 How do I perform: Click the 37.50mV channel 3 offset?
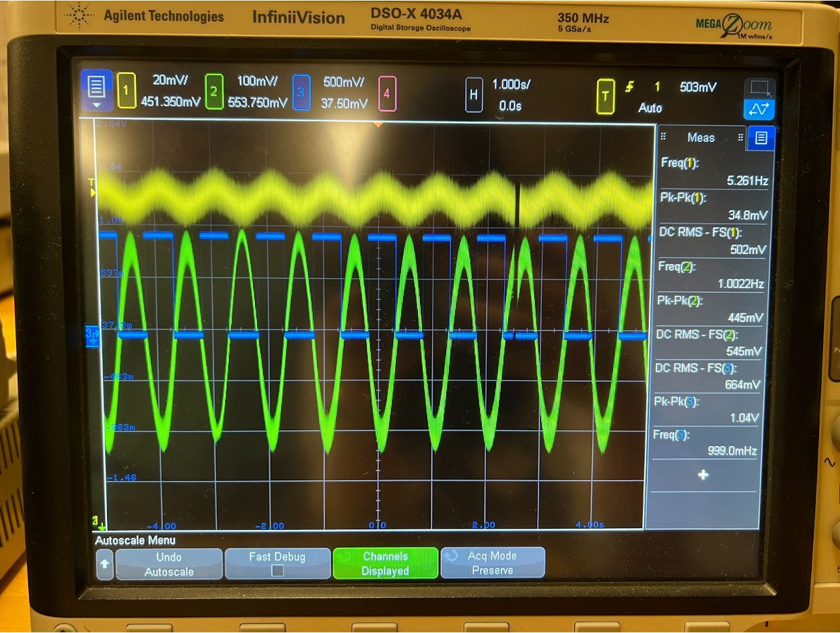pos(344,104)
